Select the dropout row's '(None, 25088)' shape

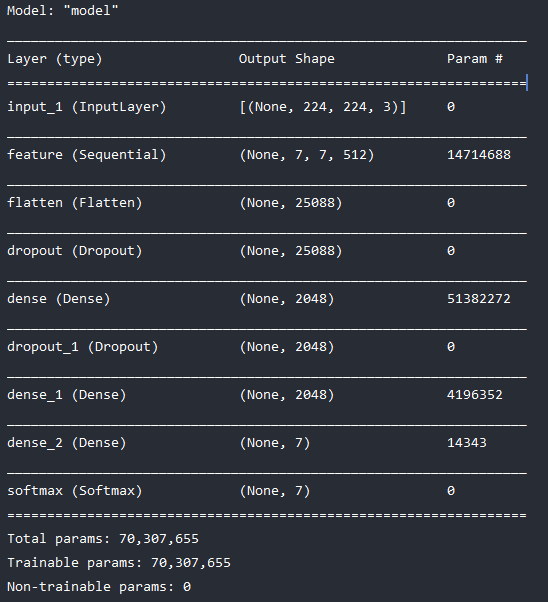click(x=291, y=251)
